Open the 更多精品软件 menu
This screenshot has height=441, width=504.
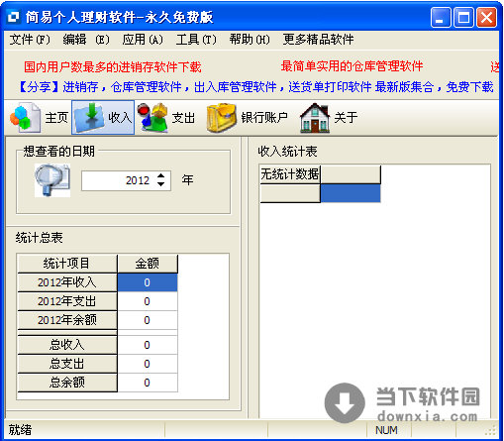click(x=318, y=40)
